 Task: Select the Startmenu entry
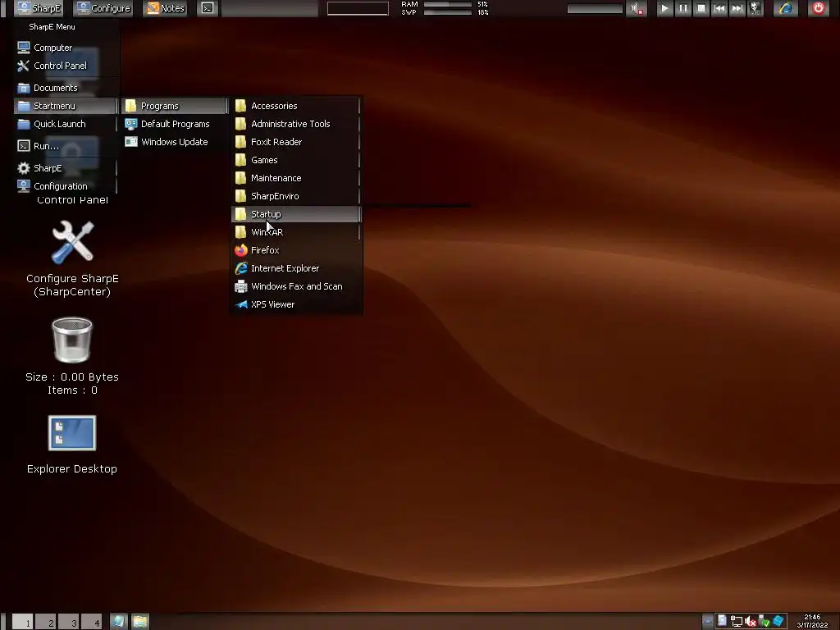(66, 106)
